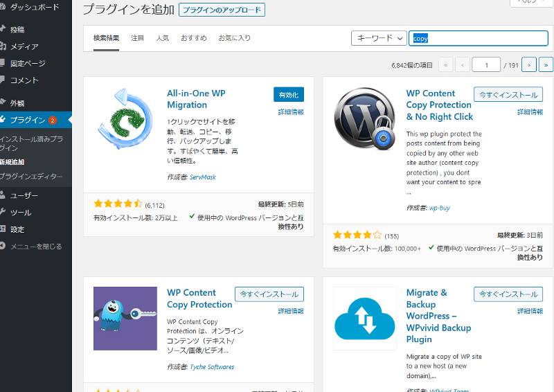The width and height of the screenshot is (554, 392).
Task: Open 詳細情報 for All-in-One WP Migration
Action: [291, 112]
